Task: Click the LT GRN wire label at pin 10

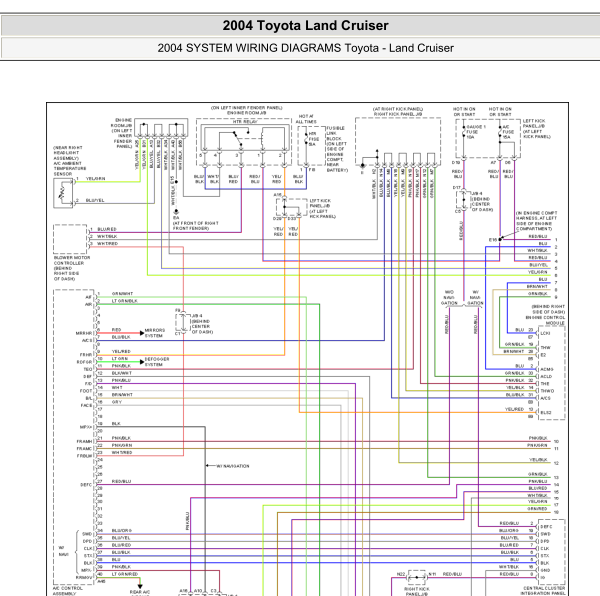Action: pos(119,359)
